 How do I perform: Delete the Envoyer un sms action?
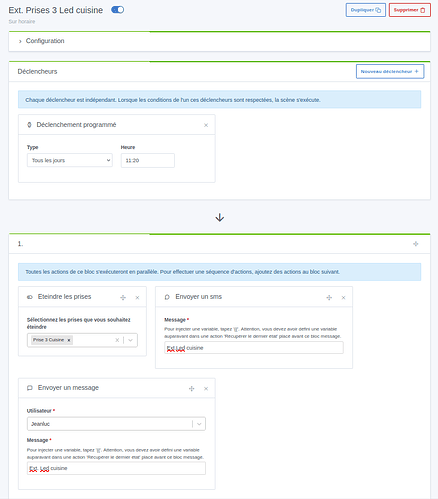343,297
